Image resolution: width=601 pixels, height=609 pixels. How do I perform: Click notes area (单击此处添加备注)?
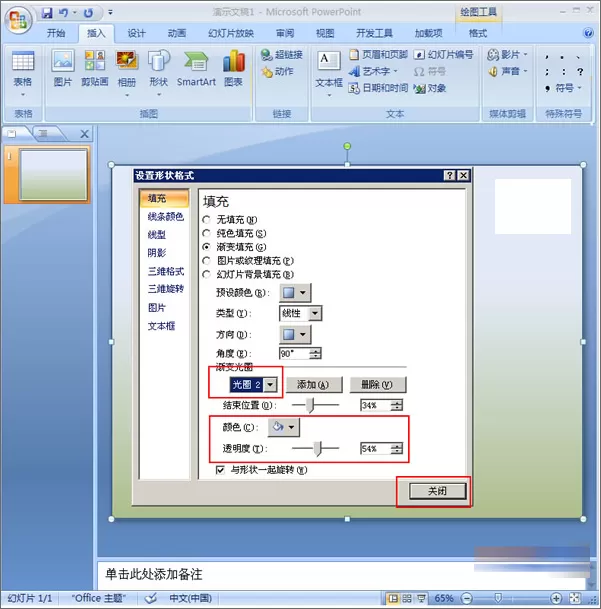click(x=154, y=574)
